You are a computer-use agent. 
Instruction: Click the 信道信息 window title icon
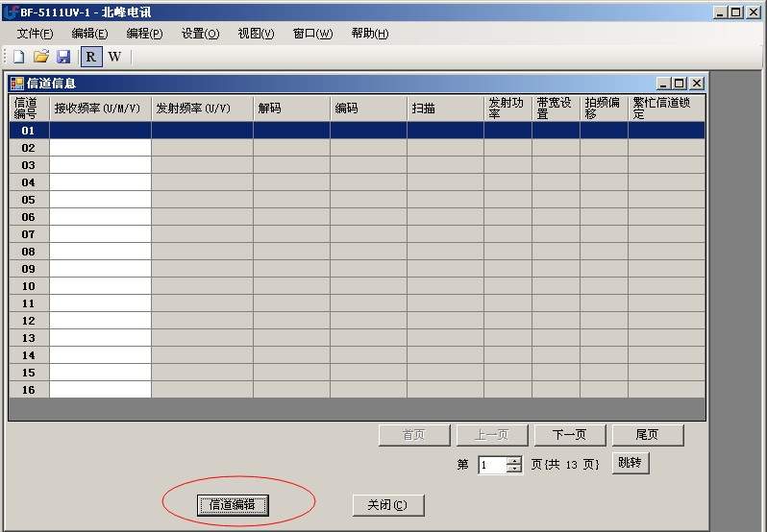tap(17, 84)
